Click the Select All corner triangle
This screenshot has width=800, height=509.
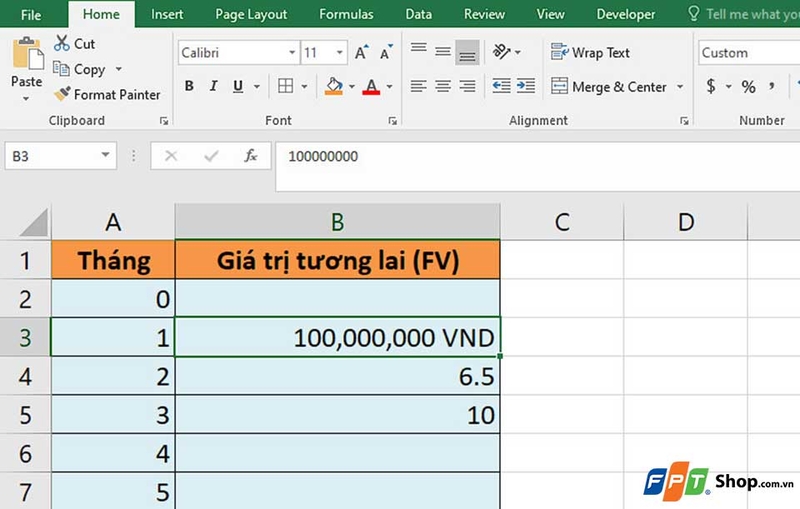point(34,223)
